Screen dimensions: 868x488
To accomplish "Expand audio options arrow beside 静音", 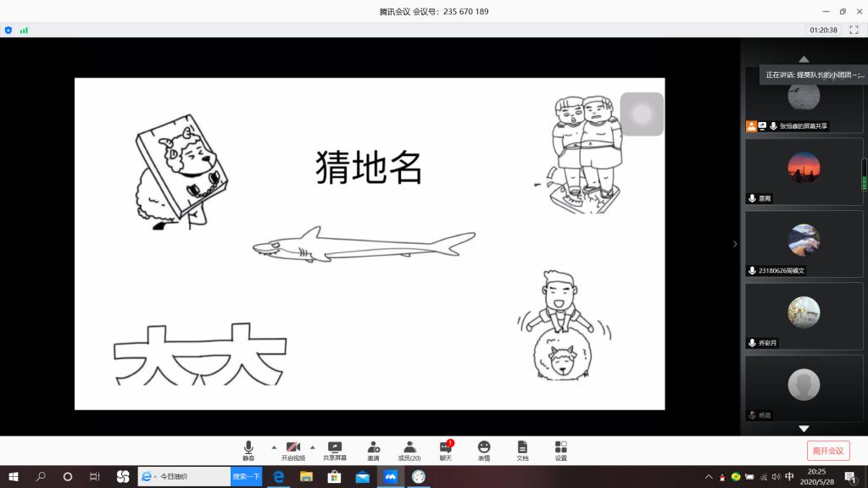I will pos(273,446).
